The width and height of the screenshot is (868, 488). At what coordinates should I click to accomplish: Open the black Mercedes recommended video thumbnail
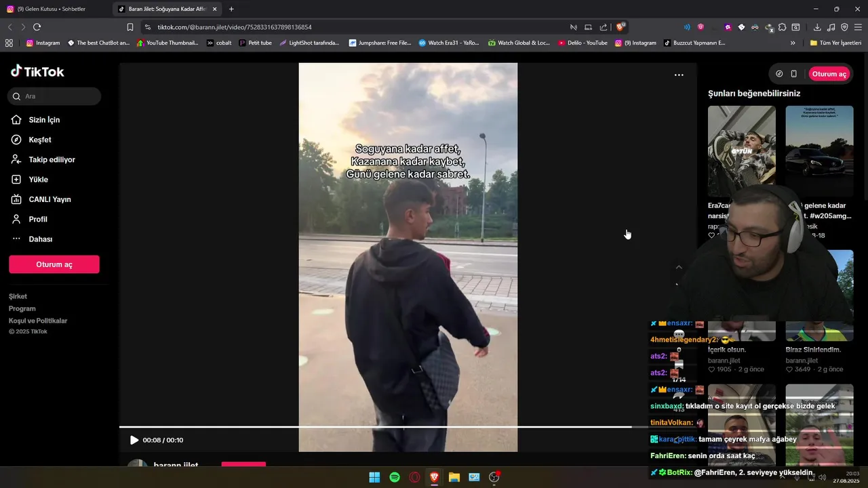click(x=819, y=151)
